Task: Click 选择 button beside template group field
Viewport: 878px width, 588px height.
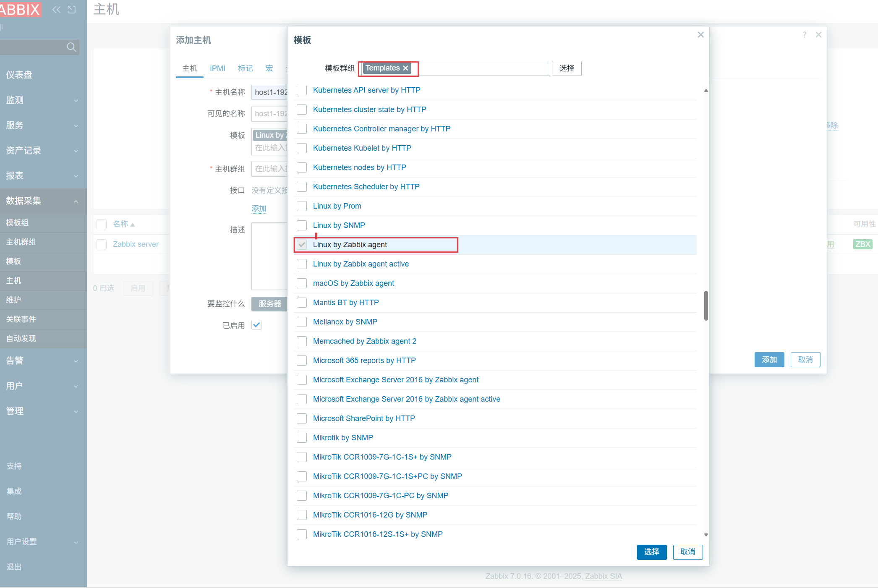Action: tap(567, 68)
